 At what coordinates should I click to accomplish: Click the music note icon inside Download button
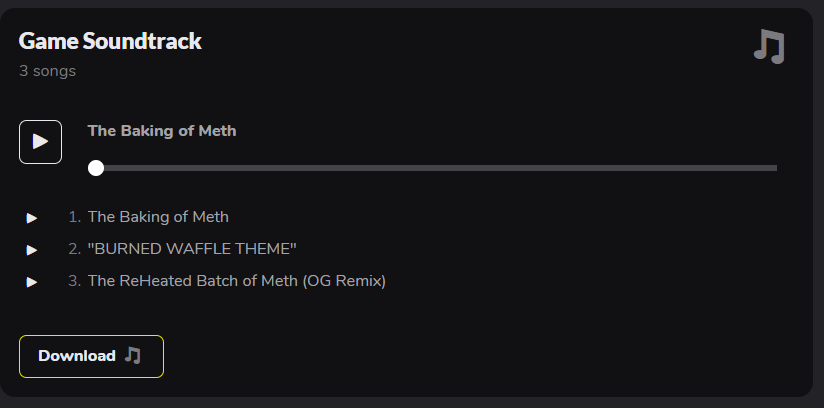point(133,355)
